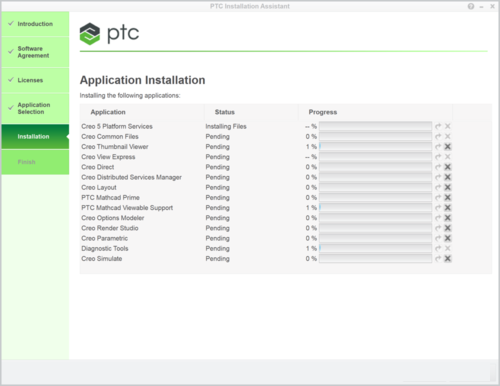Image resolution: width=500 pixels, height=386 pixels.
Task: Select the 'Creo Options Modeler' row name
Action: click(x=113, y=218)
